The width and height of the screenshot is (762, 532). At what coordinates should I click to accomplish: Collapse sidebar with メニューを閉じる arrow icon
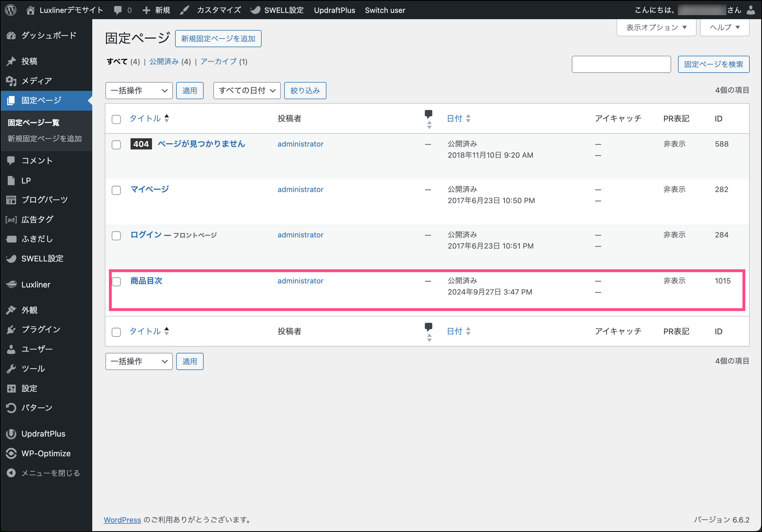coord(11,473)
